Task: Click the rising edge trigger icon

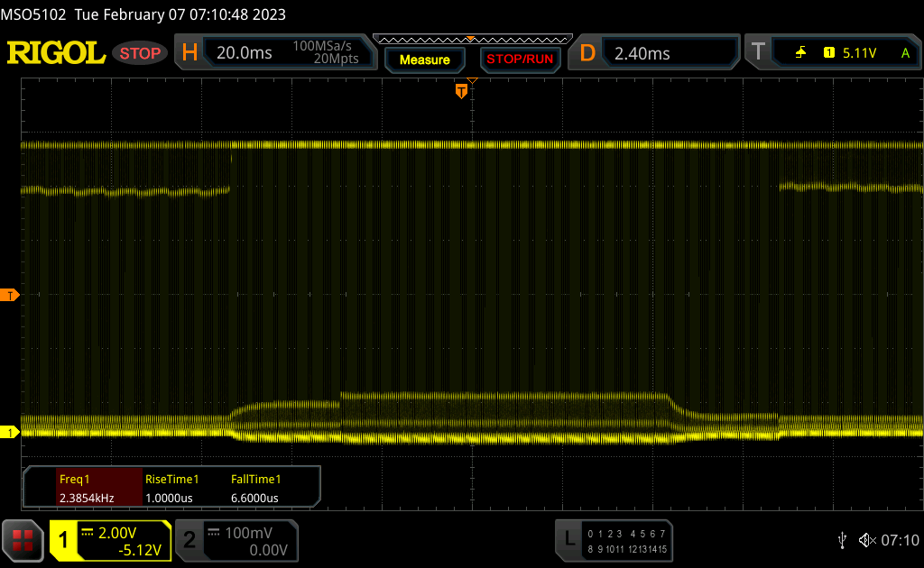Action: [x=800, y=53]
